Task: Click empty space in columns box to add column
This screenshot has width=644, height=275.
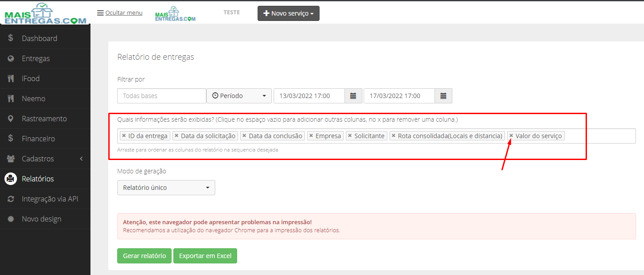Action: click(599, 136)
